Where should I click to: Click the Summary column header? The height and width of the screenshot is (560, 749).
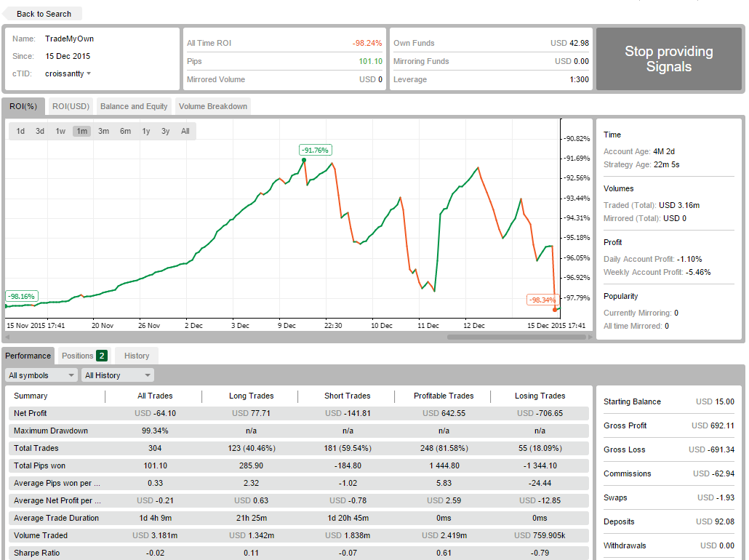pos(31,396)
